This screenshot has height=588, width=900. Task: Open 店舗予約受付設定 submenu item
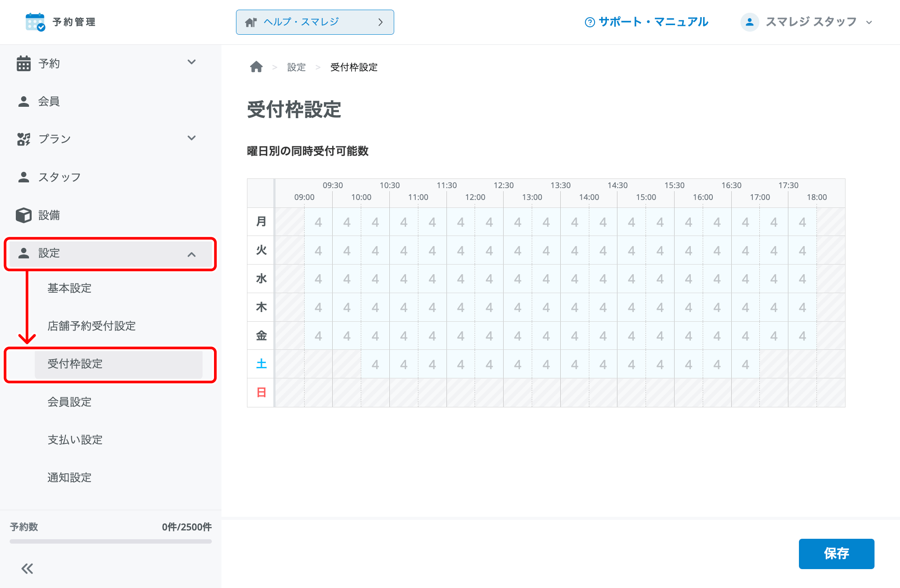91,326
